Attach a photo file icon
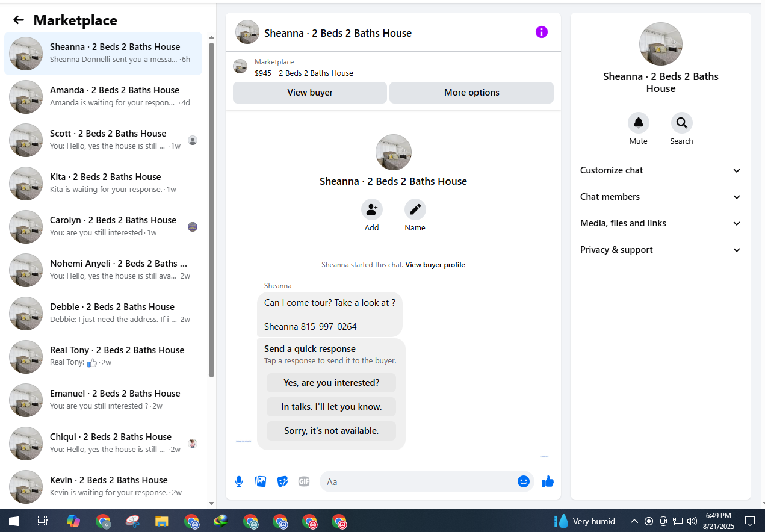 (261, 481)
